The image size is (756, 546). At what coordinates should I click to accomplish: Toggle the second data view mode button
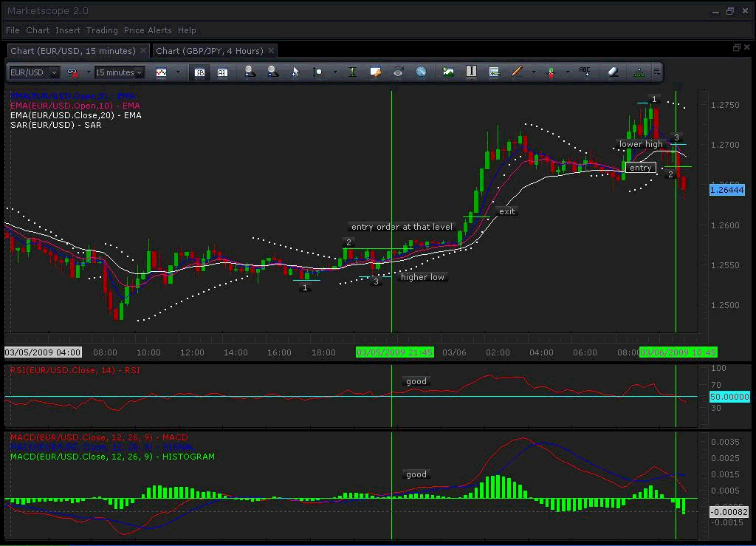point(222,72)
